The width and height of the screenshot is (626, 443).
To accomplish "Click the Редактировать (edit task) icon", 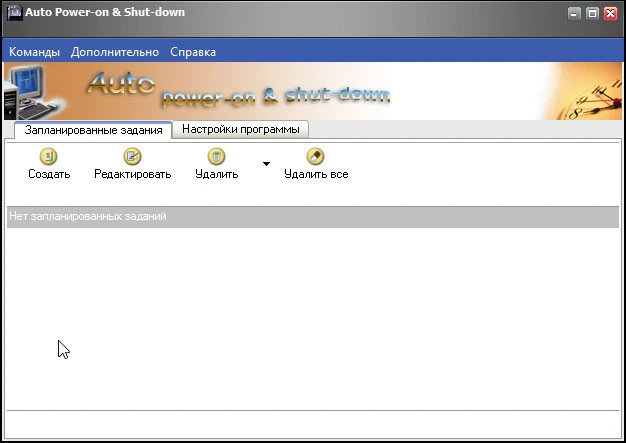I will [x=133, y=156].
